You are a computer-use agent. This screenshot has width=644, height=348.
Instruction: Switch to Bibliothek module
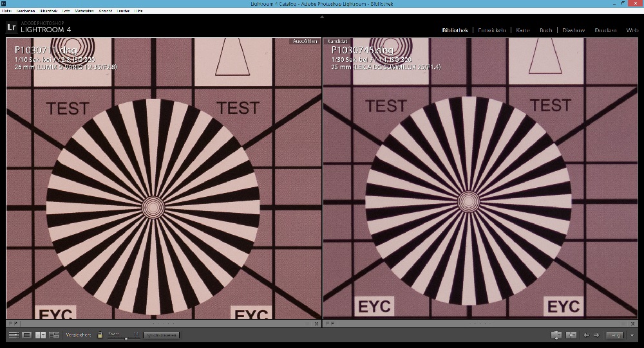click(455, 30)
